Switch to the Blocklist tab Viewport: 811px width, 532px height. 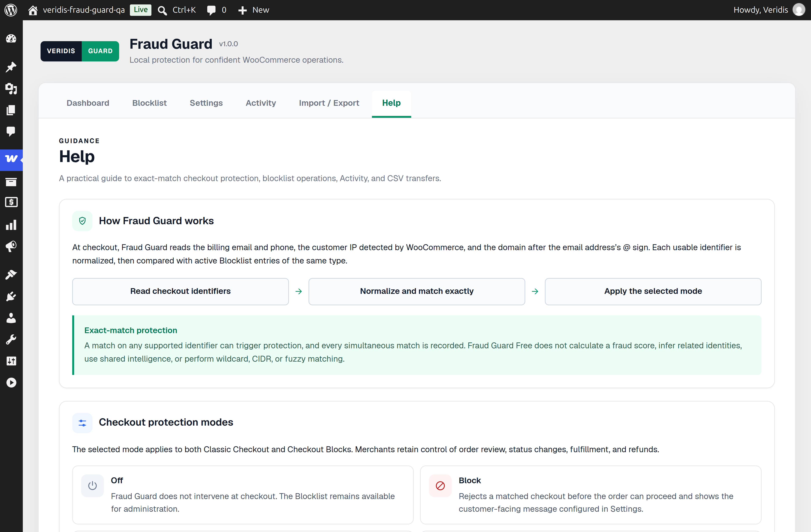pyautogui.click(x=149, y=103)
